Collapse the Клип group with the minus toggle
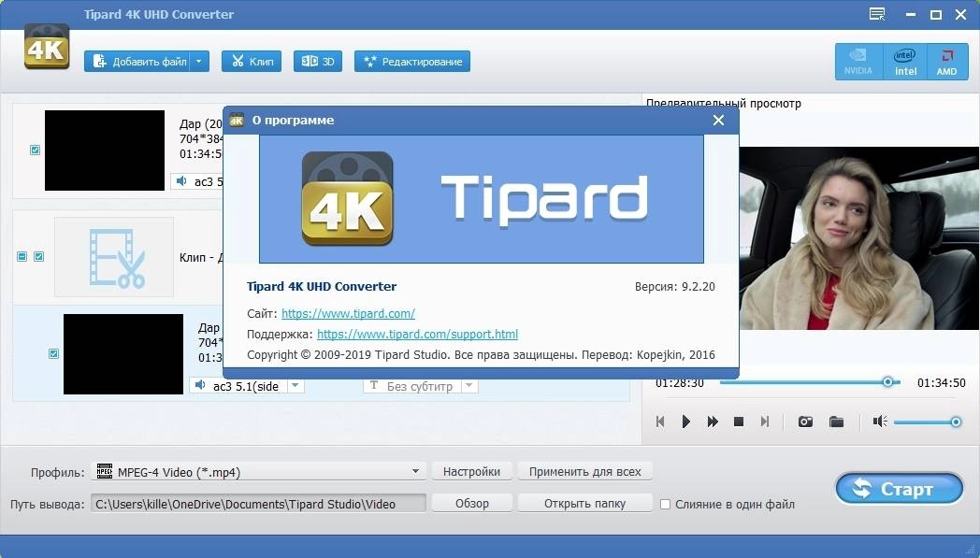Image resolution: width=980 pixels, height=558 pixels. click(x=22, y=257)
